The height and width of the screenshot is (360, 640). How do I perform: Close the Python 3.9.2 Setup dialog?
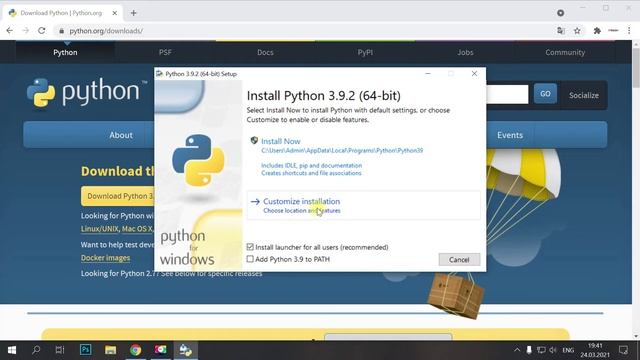click(x=474, y=73)
